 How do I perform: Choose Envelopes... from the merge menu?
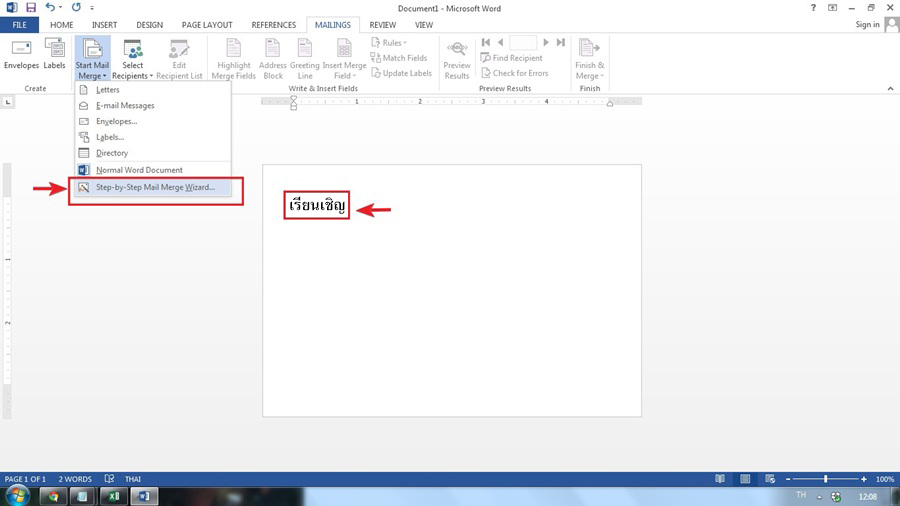coord(153,121)
